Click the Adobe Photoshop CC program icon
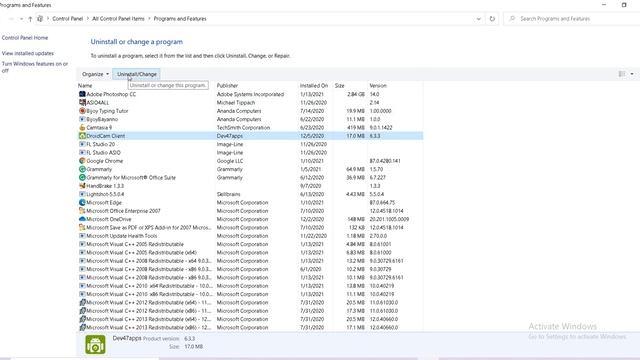The width and height of the screenshot is (640, 360). pyautogui.click(x=82, y=94)
